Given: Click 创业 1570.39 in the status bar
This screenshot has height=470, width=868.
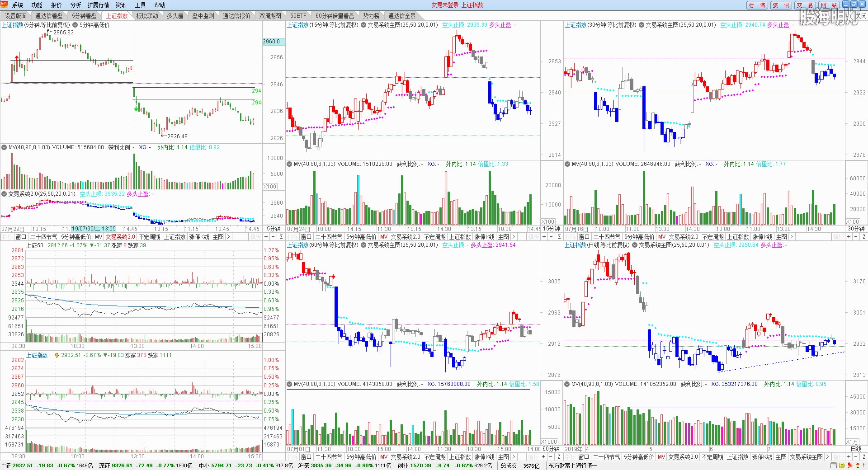Looking at the screenshot, I should point(414,465).
